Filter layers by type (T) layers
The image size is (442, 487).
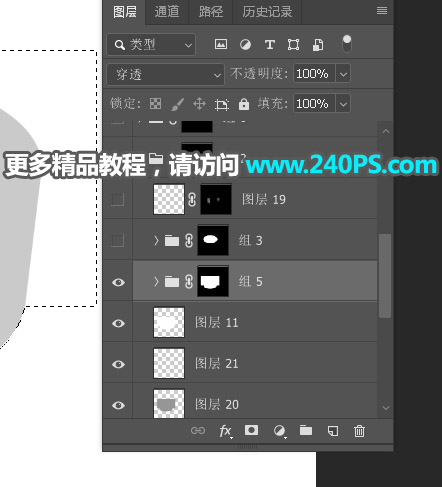point(270,44)
